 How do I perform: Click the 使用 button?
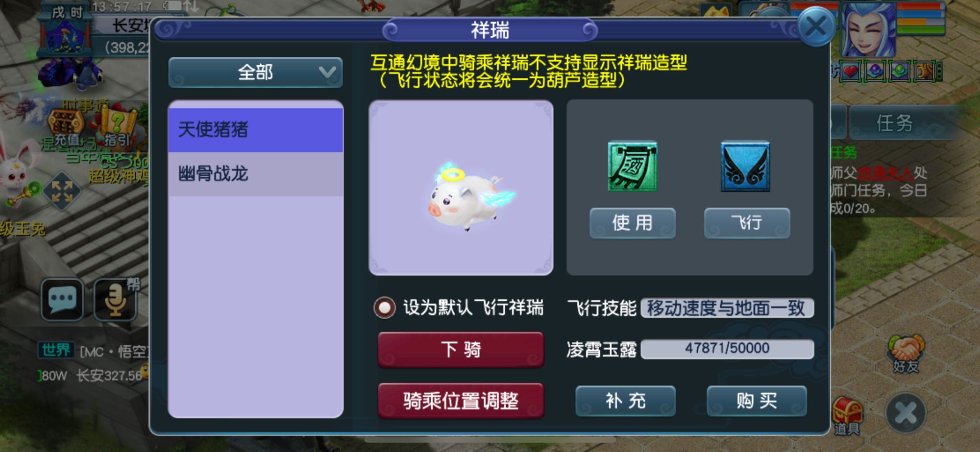(633, 223)
